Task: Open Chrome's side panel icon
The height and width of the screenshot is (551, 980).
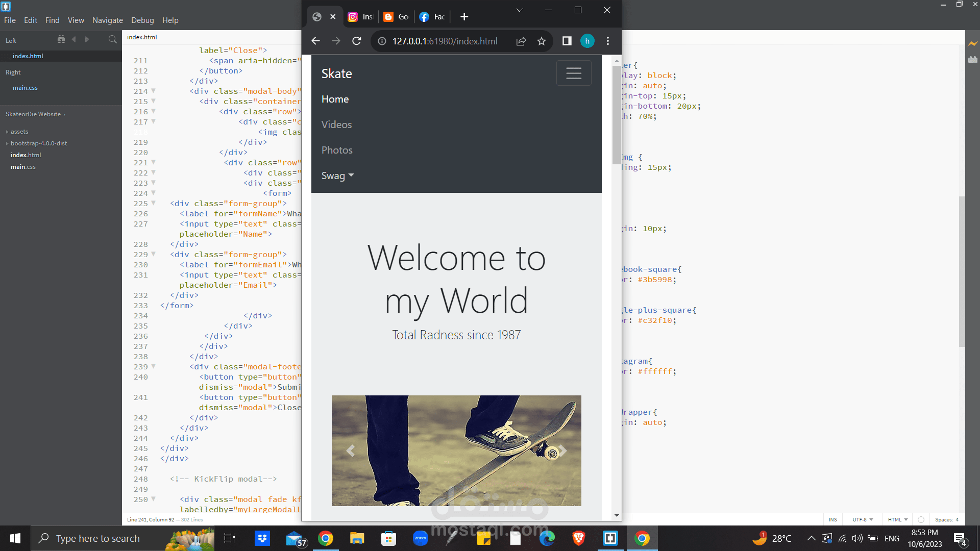Action: click(567, 41)
